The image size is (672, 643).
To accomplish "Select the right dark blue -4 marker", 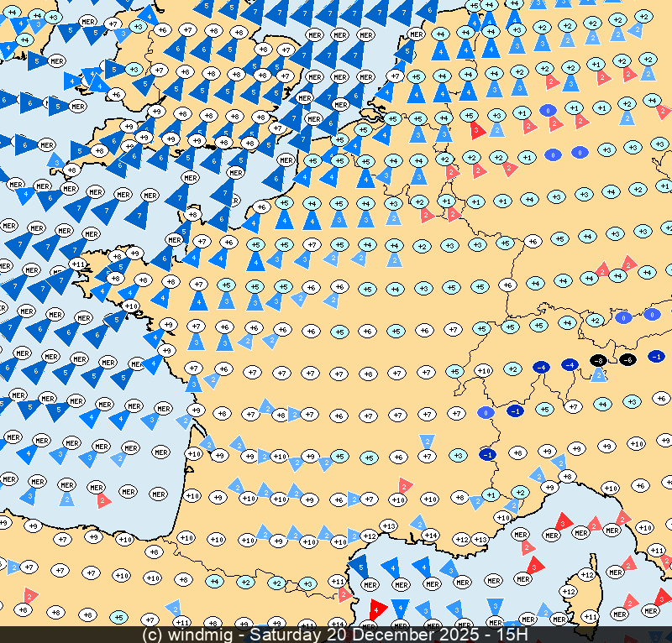I will (570, 365).
